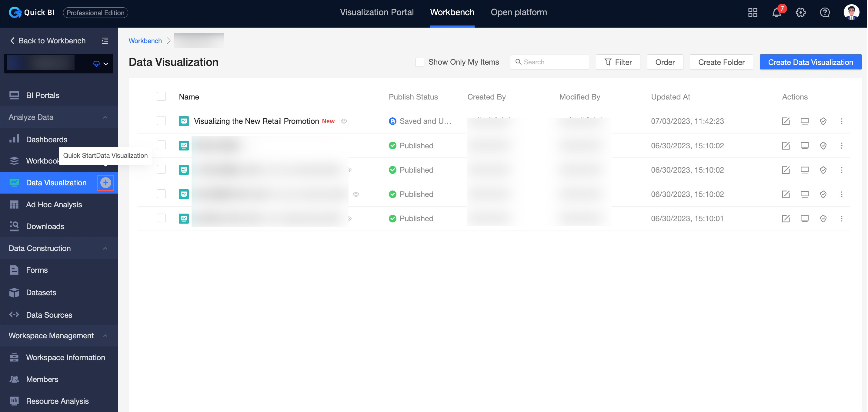Screen dimensions: 868x412
Task: Open Forms in sidebar
Action: tap(59, 270)
